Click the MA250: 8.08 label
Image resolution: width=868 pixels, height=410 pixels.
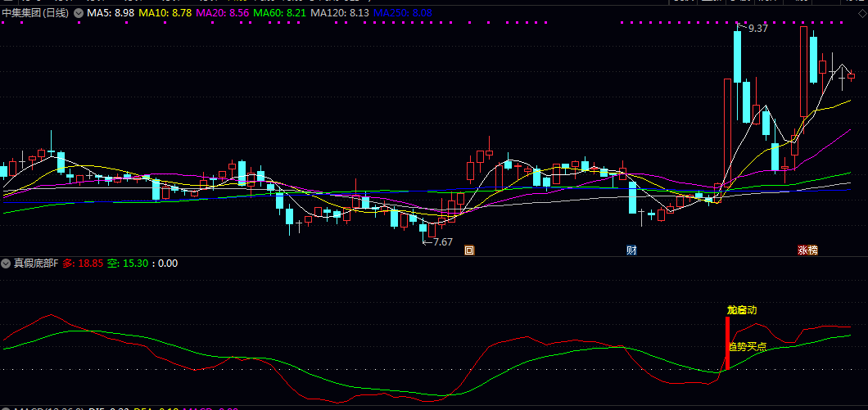(403, 13)
